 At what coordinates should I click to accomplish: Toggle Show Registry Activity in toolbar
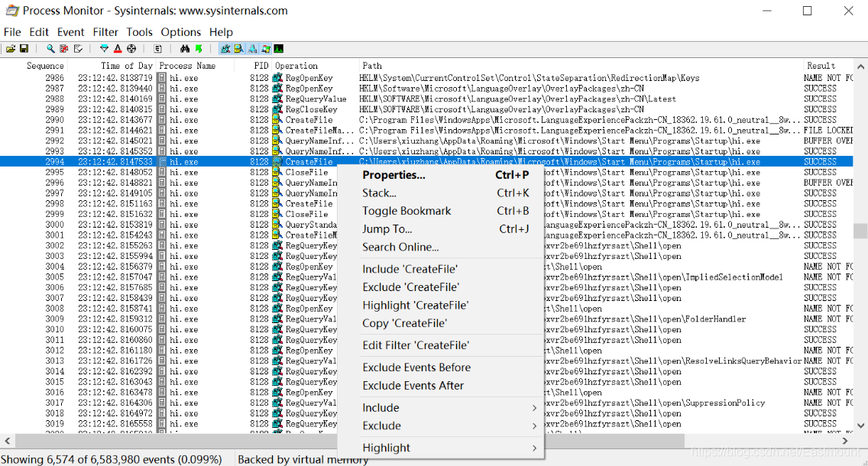click(x=225, y=49)
